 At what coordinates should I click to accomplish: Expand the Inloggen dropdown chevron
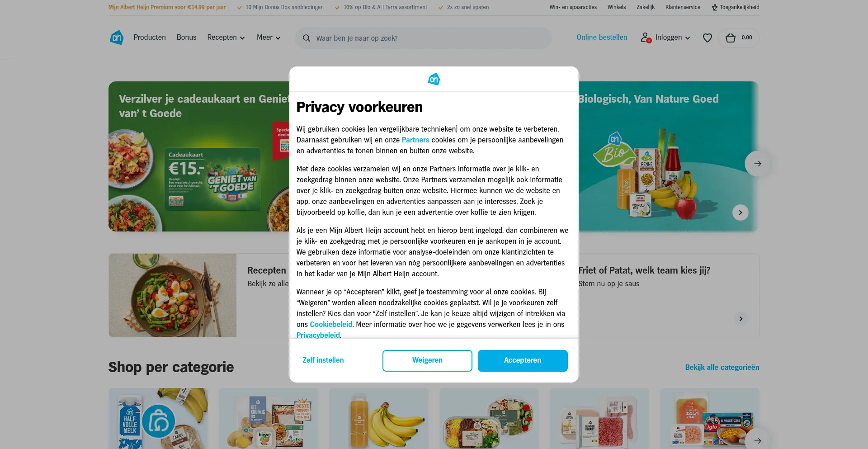click(x=688, y=38)
